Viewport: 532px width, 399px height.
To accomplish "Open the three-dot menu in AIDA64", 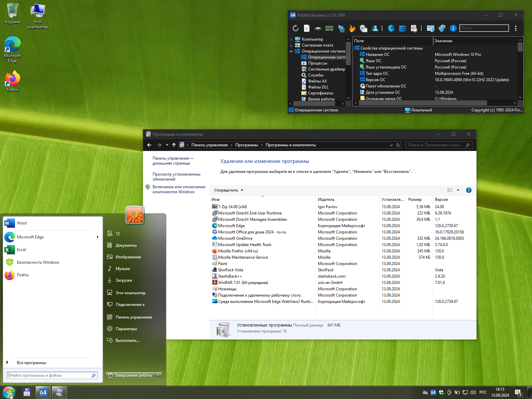I will click(516, 28).
